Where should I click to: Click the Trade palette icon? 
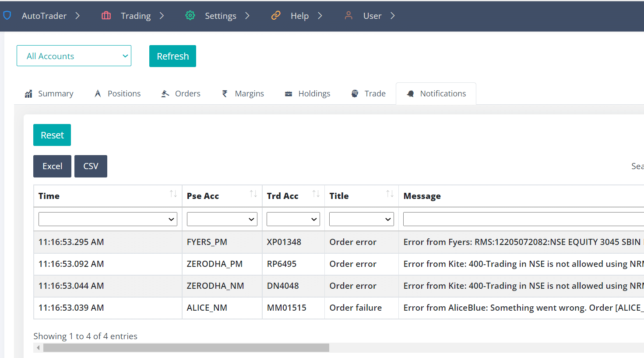355,94
